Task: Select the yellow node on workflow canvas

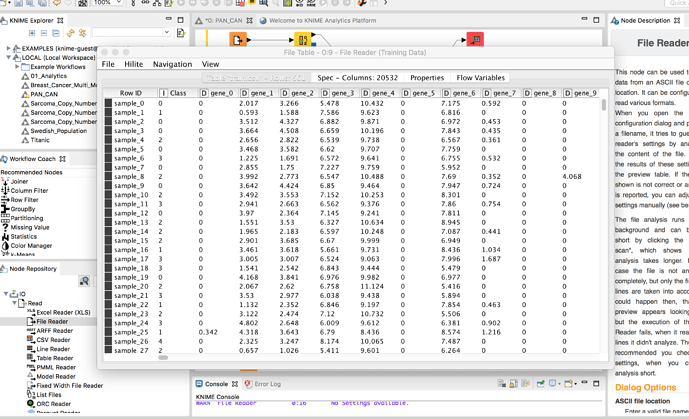Action: (x=302, y=40)
